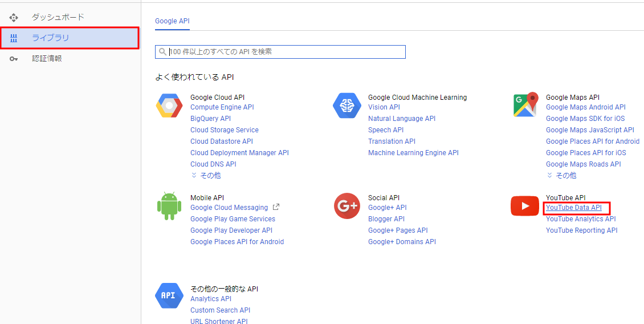Open Vision API link
The image size is (644, 324).
point(384,107)
